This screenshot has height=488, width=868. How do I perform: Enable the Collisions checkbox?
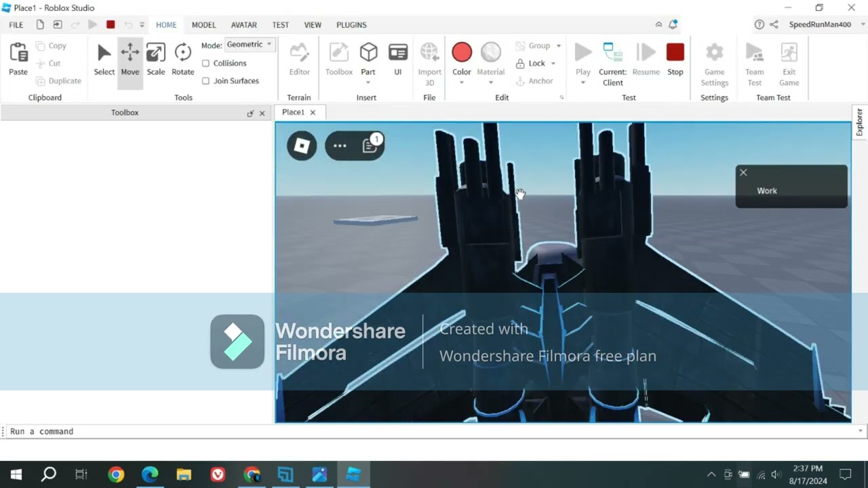pyautogui.click(x=205, y=63)
